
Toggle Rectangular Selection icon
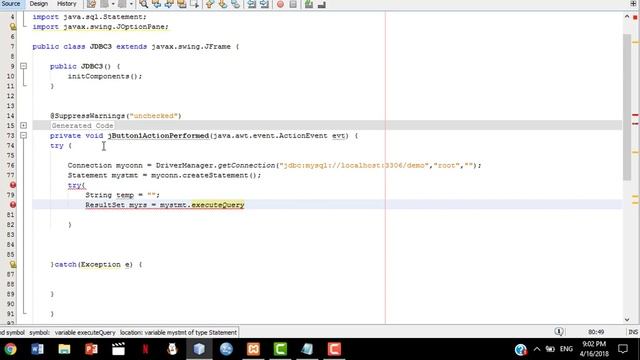point(194,4)
